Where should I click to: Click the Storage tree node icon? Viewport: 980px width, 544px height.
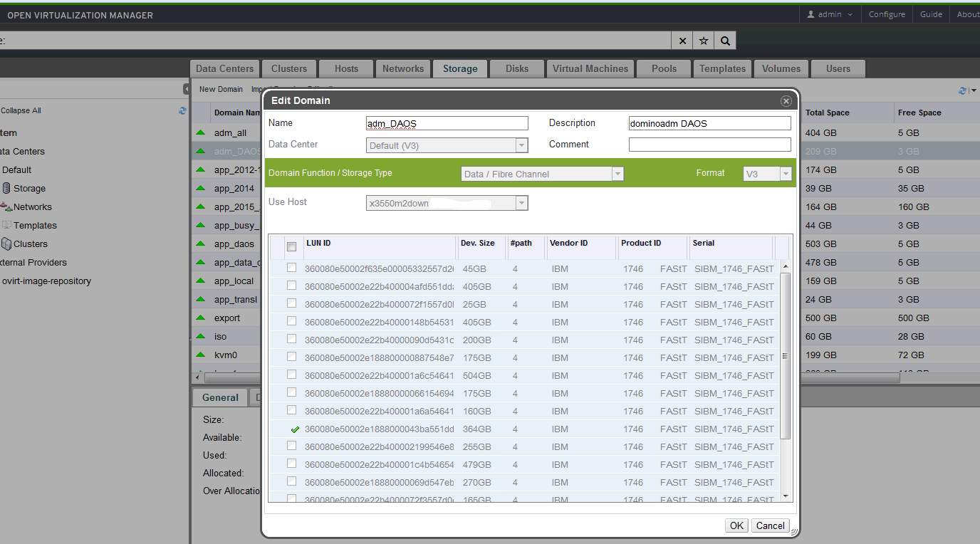click(x=6, y=189)
